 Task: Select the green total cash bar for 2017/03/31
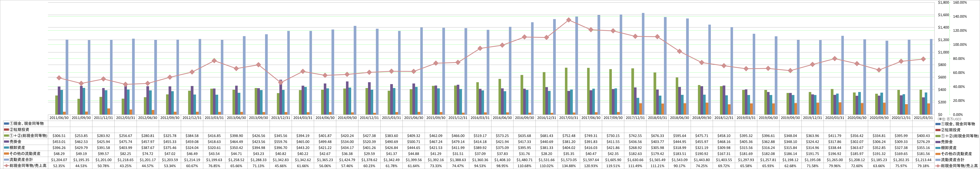tap(566, 91)
